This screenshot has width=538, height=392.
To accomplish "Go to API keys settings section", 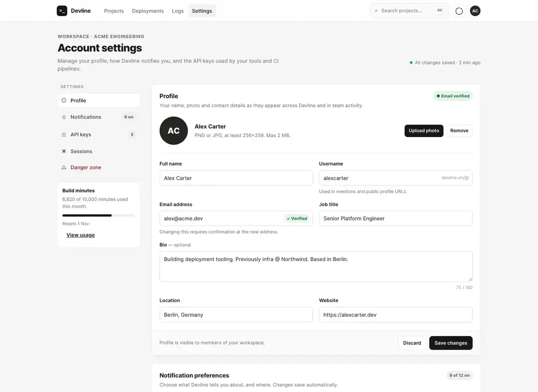I will coord(99,134).
